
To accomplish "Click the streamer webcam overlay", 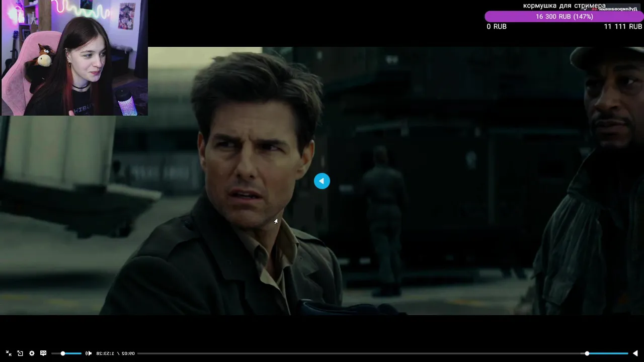I will [74, 58].
